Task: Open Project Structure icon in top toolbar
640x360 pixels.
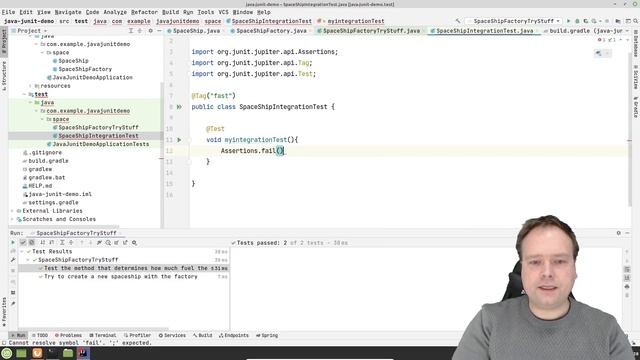Action: (618, 21)
